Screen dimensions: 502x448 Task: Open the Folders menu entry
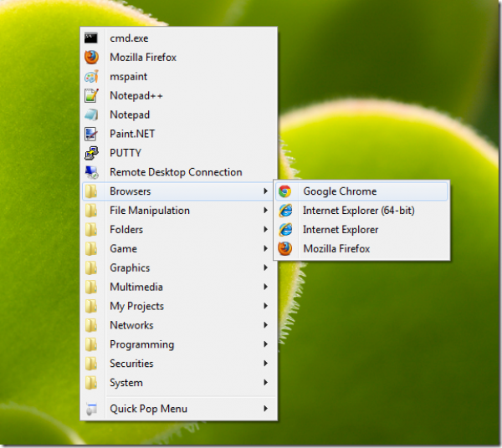pos(126,230)
